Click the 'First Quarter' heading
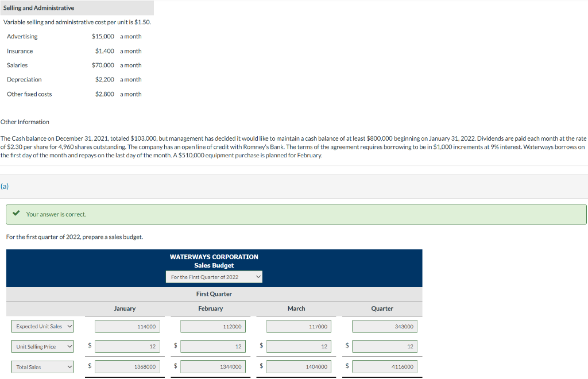The height and width of the screenshot is (379, 588). coord(214,294)
